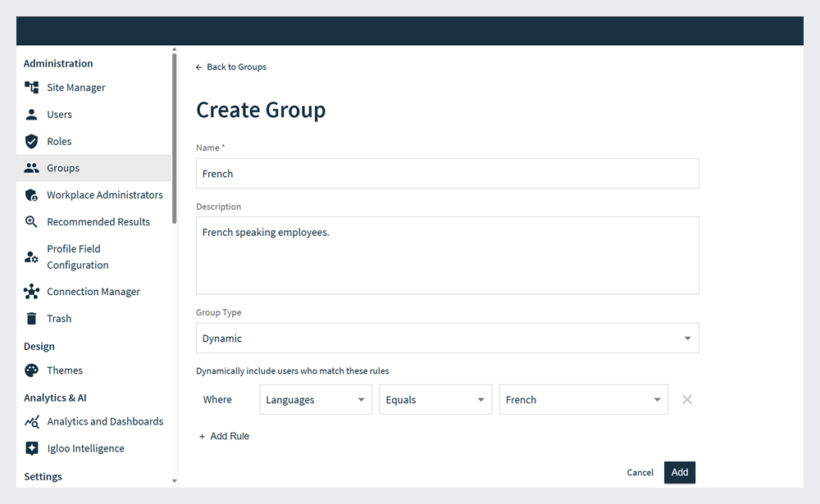Click the Recommended Results magnifier icon
Screen dimensions: 820x504
pos(31,221)
